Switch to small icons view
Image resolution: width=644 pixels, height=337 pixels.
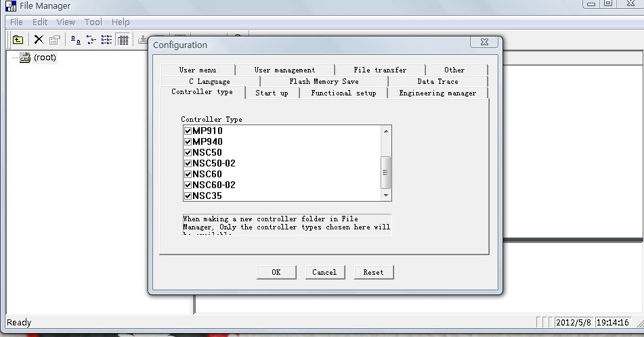tap(91, 40)
